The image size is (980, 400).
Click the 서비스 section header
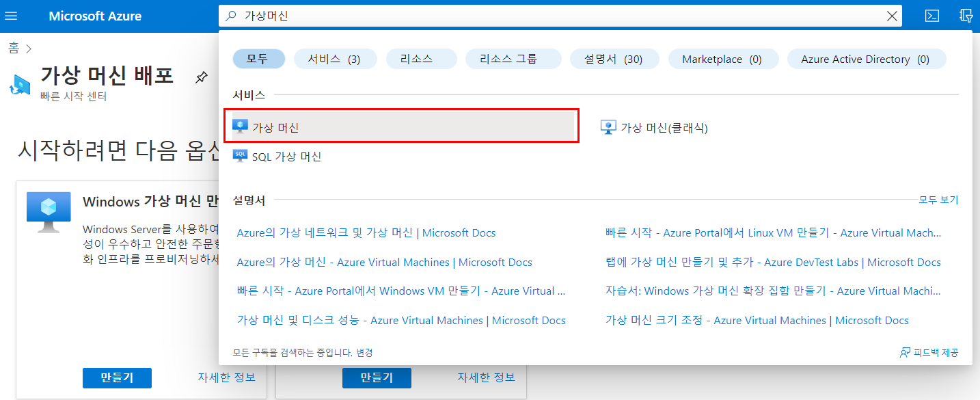249,95
